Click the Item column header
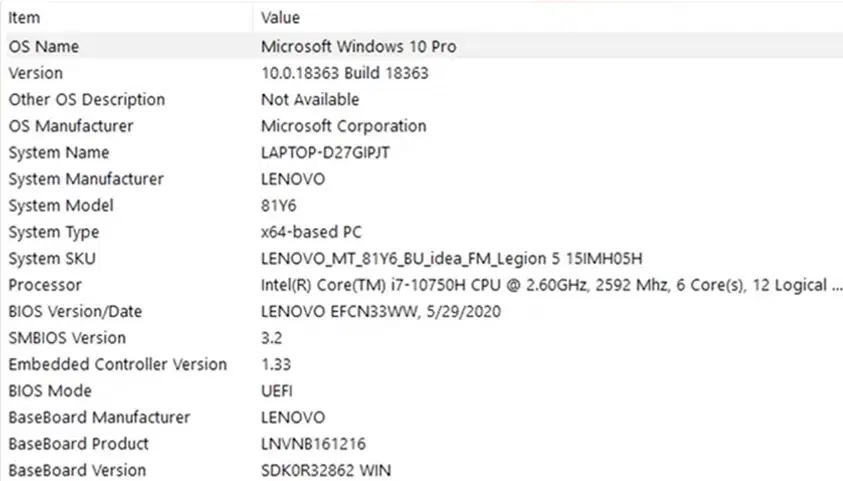 129,18
